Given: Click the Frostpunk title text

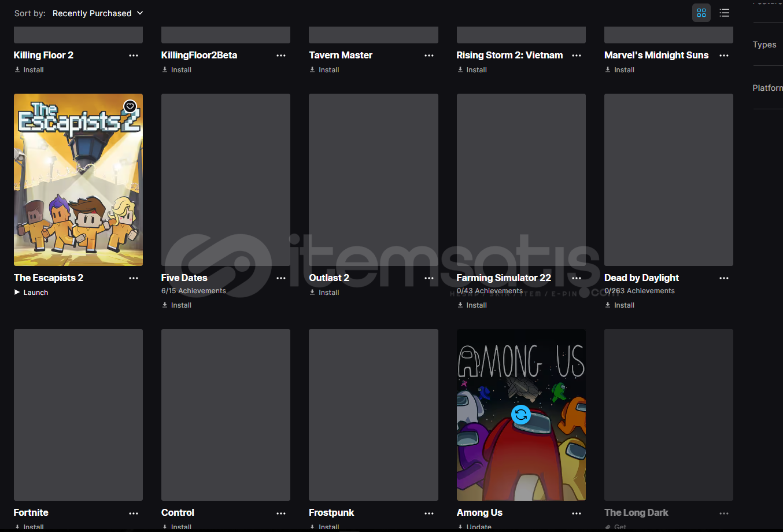Looking at the screenshot, I should tap(331, 512).
